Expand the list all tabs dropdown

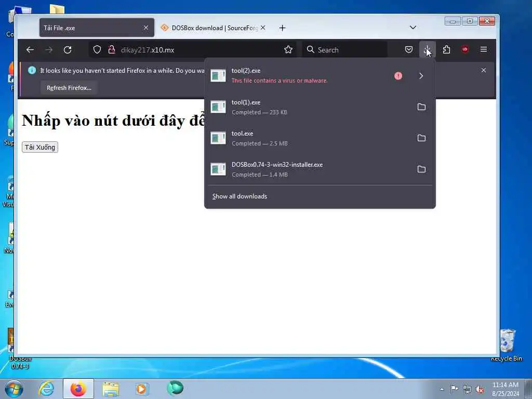point(413,28)
